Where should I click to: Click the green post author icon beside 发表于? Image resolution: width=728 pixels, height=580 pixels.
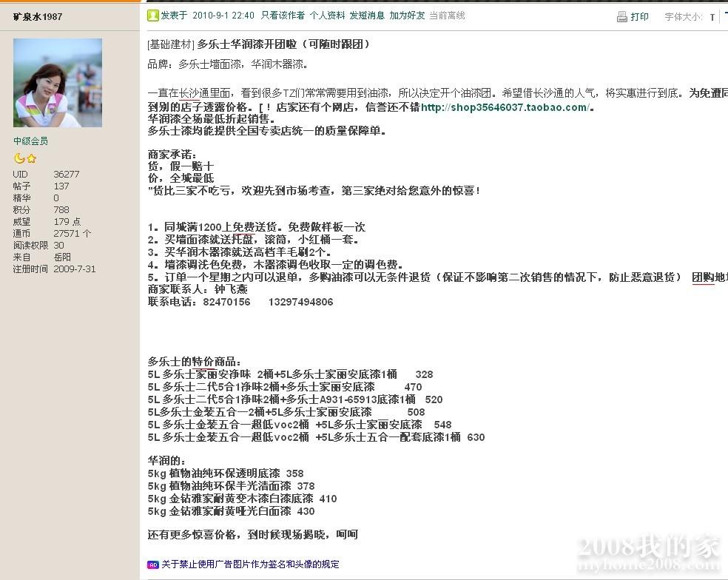point(152,16)
